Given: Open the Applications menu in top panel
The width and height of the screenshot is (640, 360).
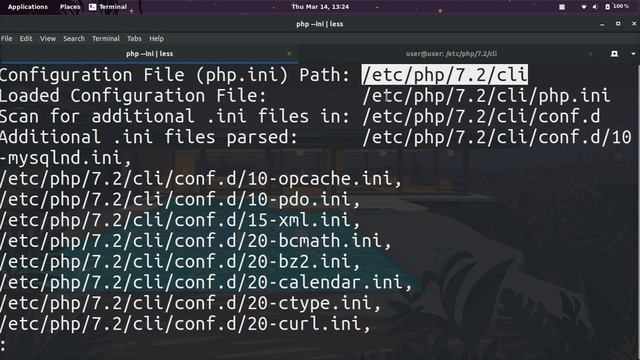Looking at the screenshot, I should coord(28,7).
